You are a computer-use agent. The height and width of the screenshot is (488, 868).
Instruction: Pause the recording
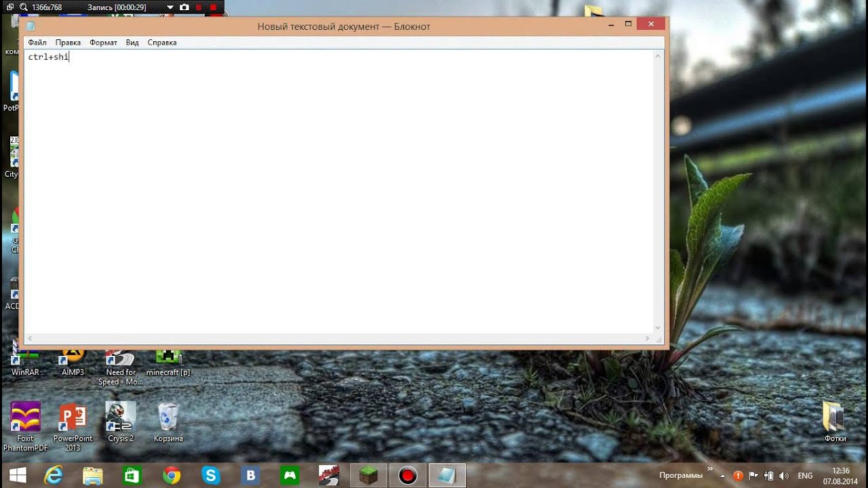pyautogui.click(x=199, y=7)
